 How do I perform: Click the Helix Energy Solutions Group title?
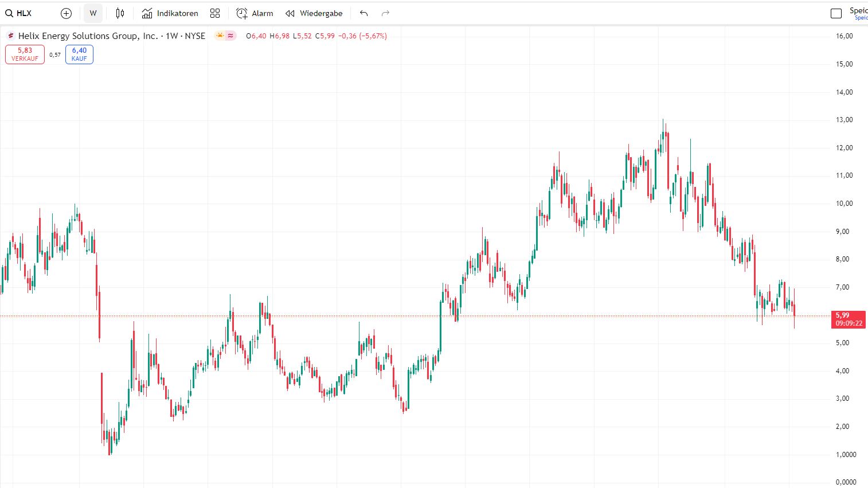pos(88,36)
